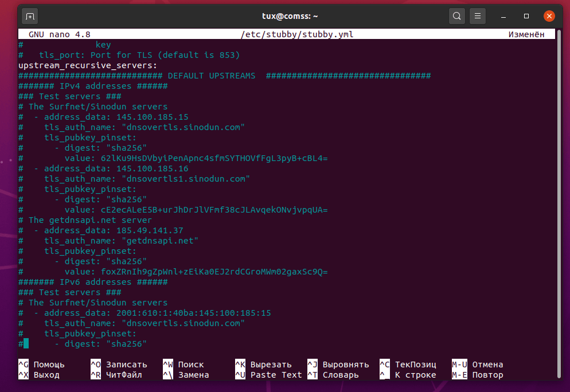Click the tux@comss: ~ window title
570x392 pixels.
pyautogui.click(x=290, y=16)
